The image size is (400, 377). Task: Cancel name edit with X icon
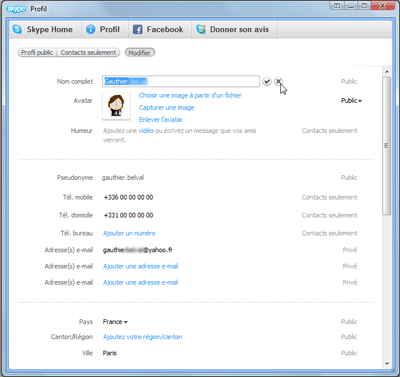pyautogui.click(x=278, y=81)
